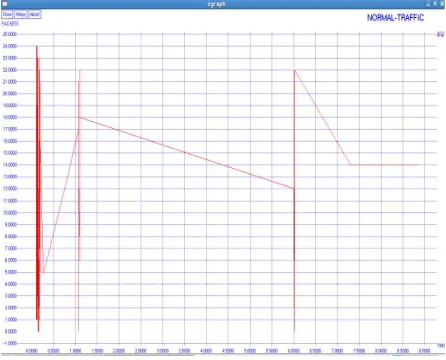Viewport: 446px width, 360px height.
Task: Click the 7.5000 x-axis time value
Action: 359,351
